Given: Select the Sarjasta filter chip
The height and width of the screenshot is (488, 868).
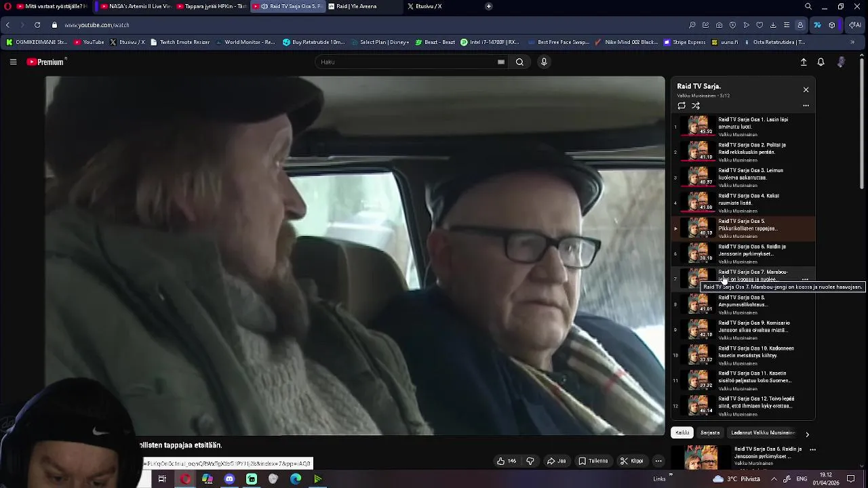Looking at the screenshot, I should click(x=710, y=432).
